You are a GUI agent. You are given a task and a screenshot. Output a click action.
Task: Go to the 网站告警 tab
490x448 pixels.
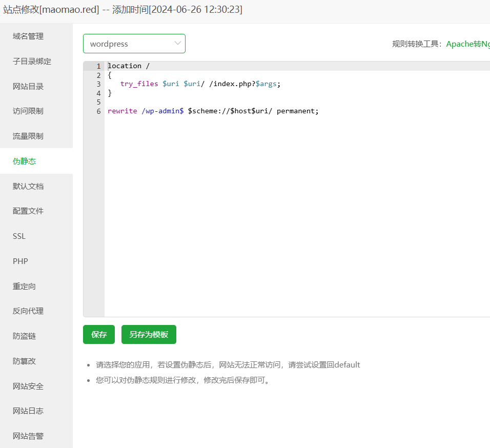(x=36, y=436)
